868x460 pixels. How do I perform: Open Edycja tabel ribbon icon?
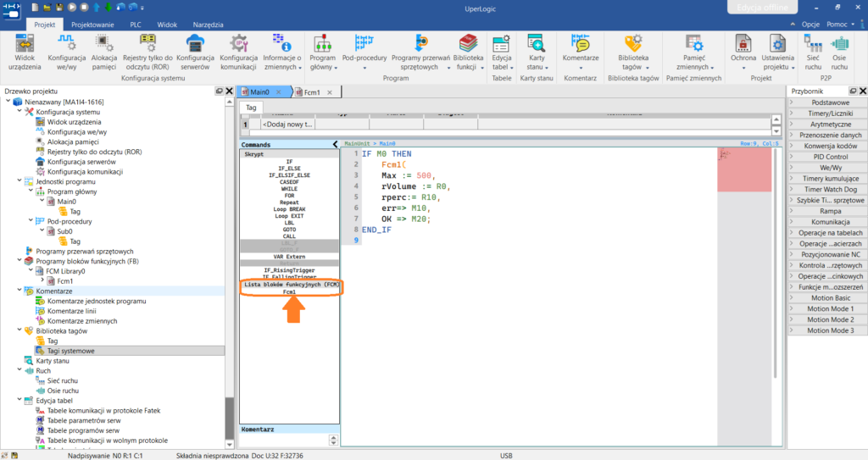point(502,52)
